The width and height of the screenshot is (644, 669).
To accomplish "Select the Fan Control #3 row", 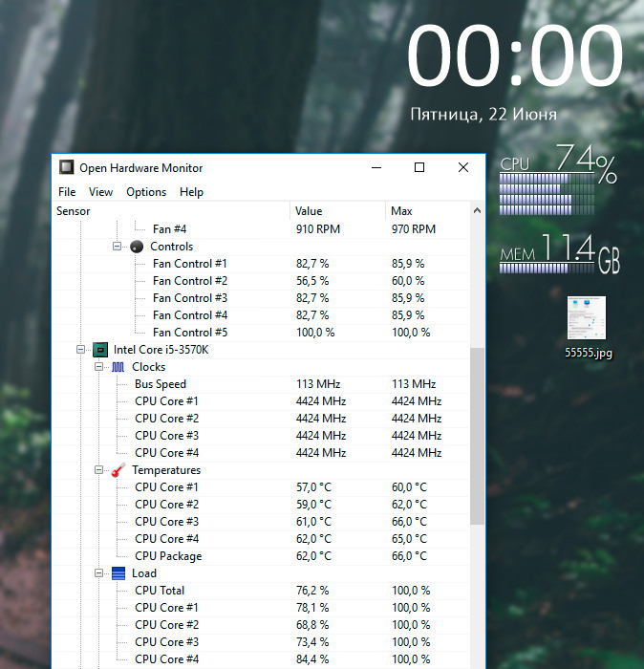I will pyautogui.click(x=261, y=298).
